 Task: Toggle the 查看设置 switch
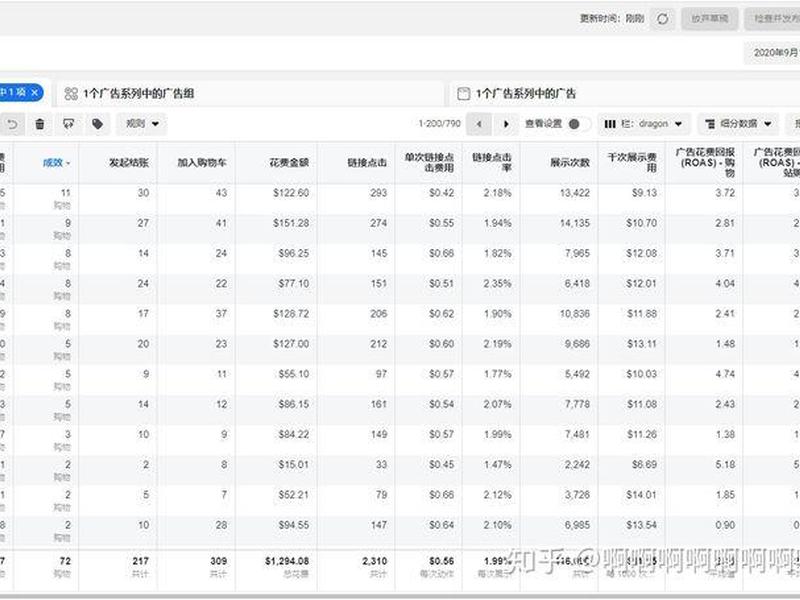coord(578,124)
